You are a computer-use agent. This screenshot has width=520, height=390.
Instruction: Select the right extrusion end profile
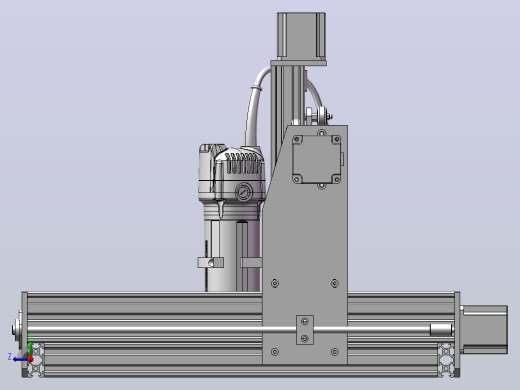(446, 360)
